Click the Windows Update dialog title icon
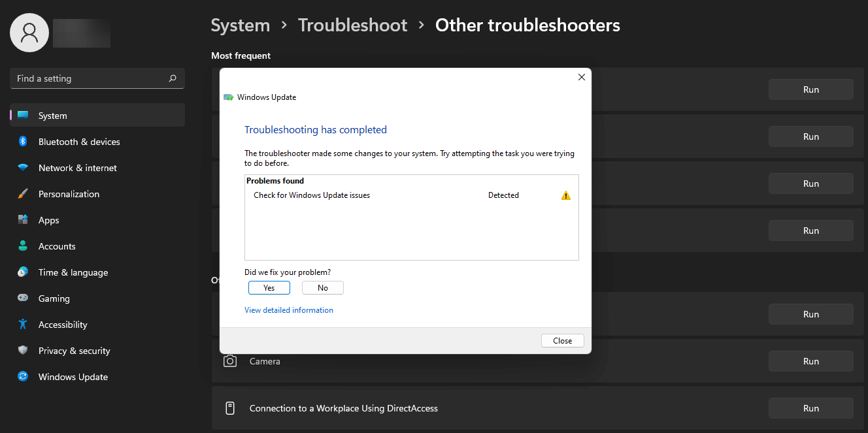 228,97
